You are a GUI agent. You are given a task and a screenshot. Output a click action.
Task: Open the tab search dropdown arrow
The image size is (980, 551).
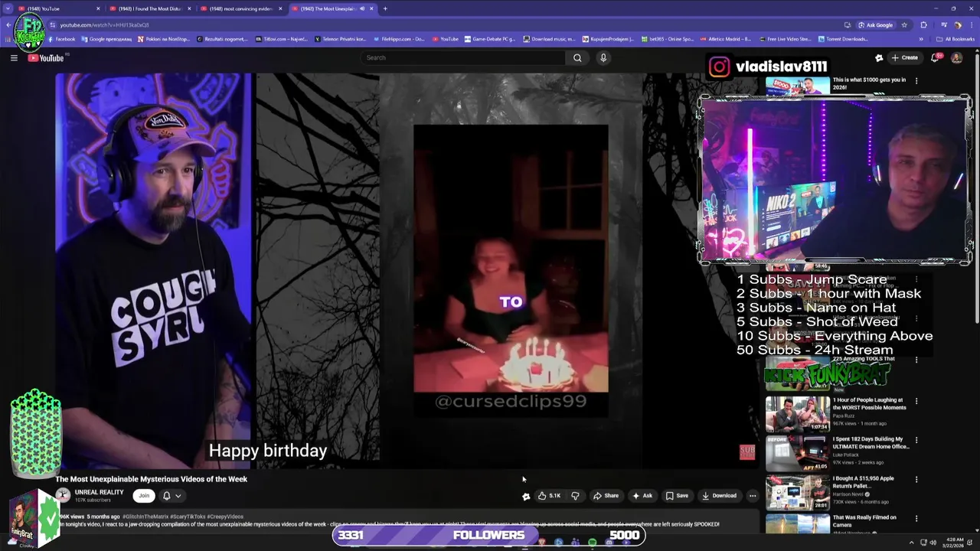coord(8,8)
